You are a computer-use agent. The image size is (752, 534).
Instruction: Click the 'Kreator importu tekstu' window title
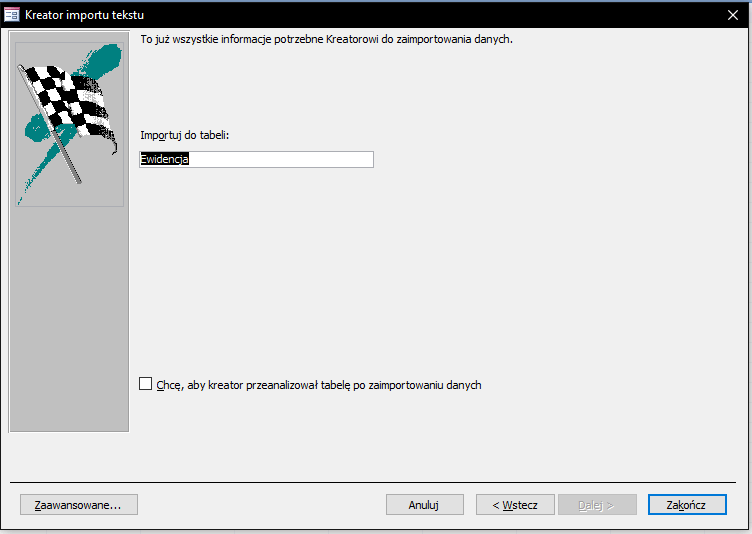click(84, 15)
